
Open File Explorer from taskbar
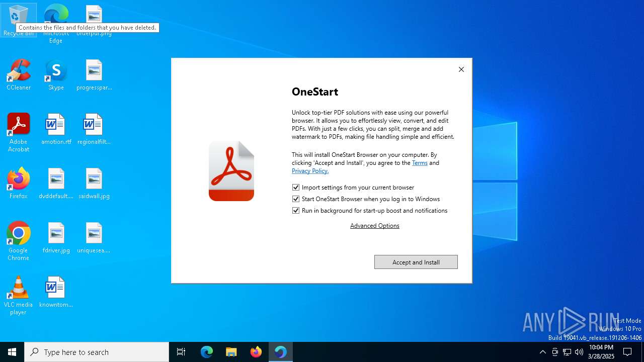(x=231, y=352)
